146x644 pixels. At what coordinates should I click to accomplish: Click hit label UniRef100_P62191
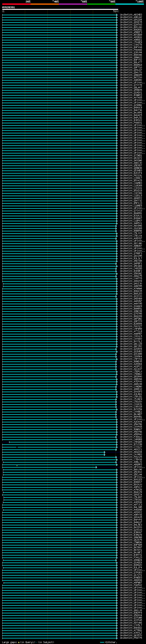(x=131, y=175)
